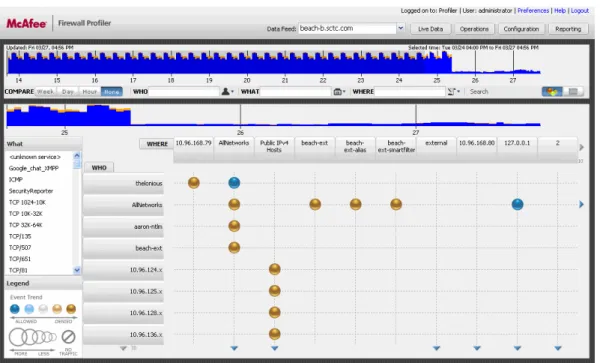
Task: Click the AllNetworks to beach-ext-alias bubble
Action: (x=355, y=205)
